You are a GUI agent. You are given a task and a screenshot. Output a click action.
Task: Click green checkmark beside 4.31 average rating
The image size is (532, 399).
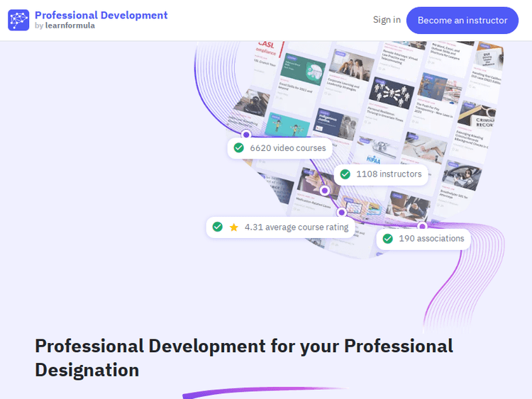point(217,227)
